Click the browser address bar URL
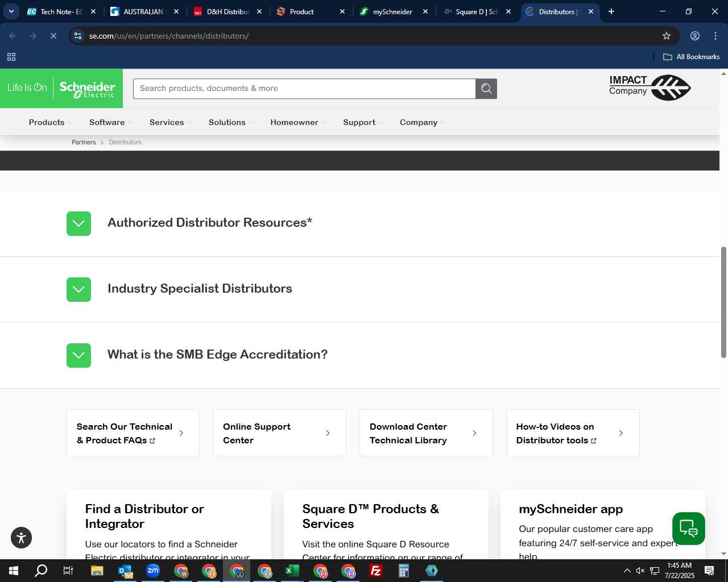Screen dimensions: 728x582 (x=169, y=36)
